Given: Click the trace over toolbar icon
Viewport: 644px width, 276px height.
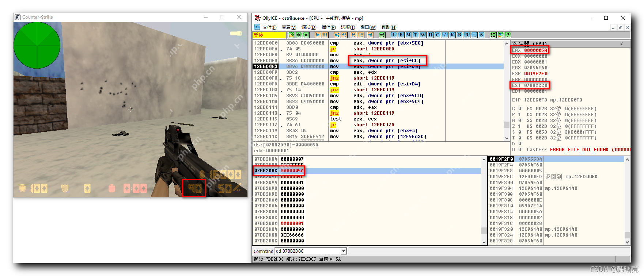Looking at the screenshot, I should (361, 35).
